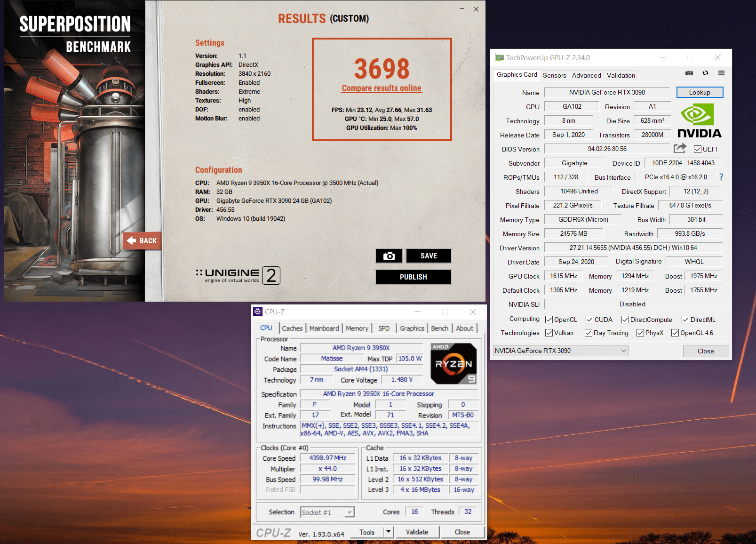
Task: Click the CPU-Z Specification field
Action: [390, 394]
